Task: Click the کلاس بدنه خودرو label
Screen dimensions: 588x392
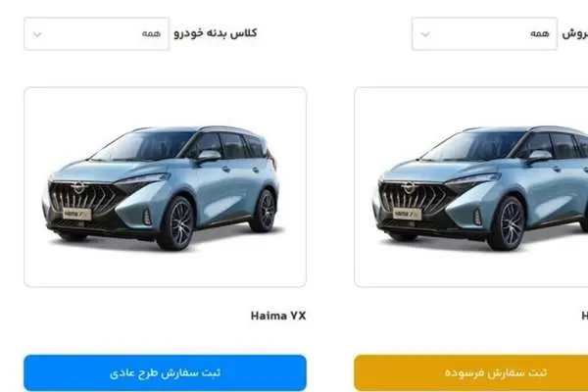Action: [x=216, y=33]
